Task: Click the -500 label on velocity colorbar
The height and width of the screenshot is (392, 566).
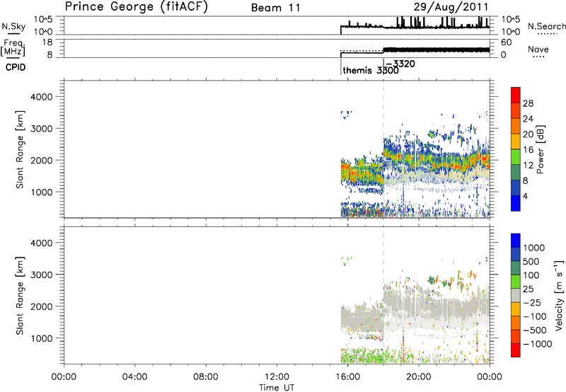Action: pos(535,330)
